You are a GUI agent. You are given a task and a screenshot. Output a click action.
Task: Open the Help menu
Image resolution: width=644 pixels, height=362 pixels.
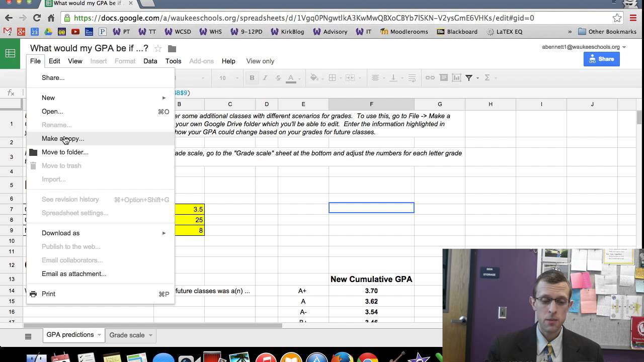[x=228, y=61]
